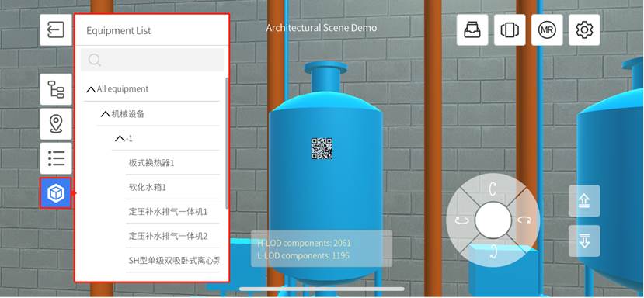Open the location pin panel
This screenshot has height=298, width=644.
56,124
